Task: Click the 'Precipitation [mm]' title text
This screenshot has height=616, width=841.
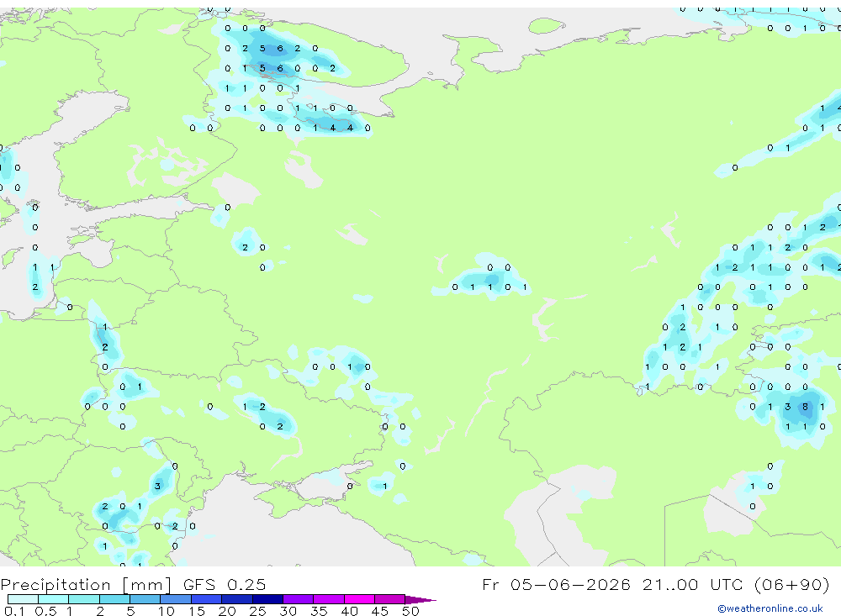Action: click(x=86, y=585)
